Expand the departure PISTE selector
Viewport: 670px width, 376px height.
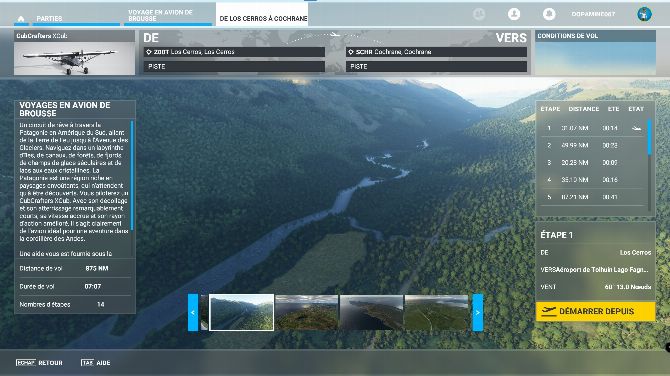point(234,66)
